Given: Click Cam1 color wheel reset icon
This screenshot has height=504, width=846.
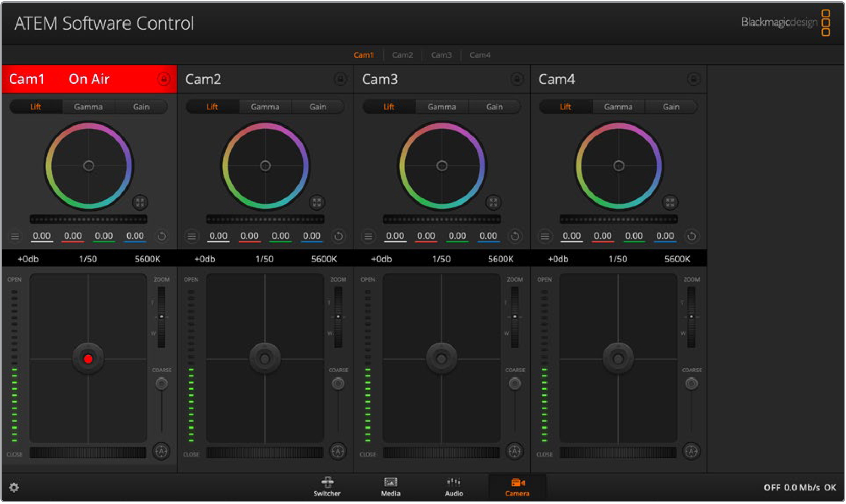Looking at the screenshot, I should coord(162,236).
